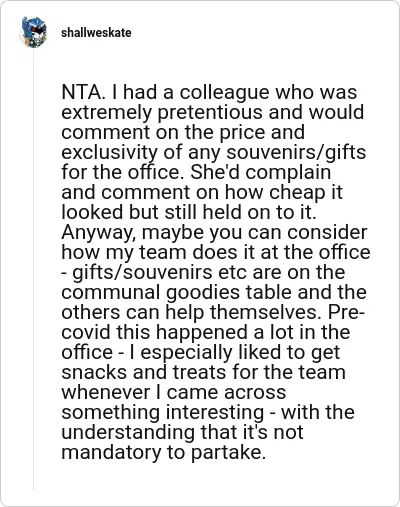
Task: Open the shallweskate username profile link
Action: [96, 33]
